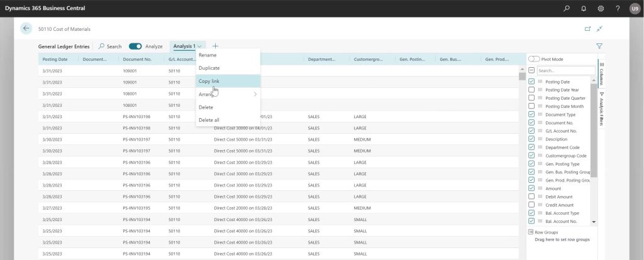Open the Analysis Filters side tab
Viewport: 644px width, 260px height.
click(601, 109)
